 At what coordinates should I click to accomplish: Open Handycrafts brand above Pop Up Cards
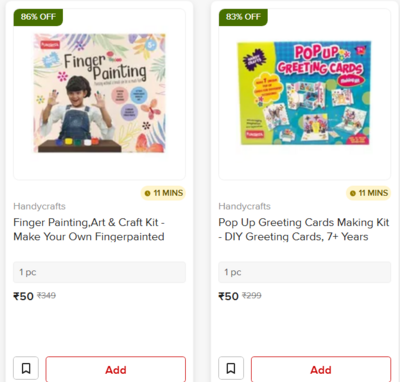point(244,206)
